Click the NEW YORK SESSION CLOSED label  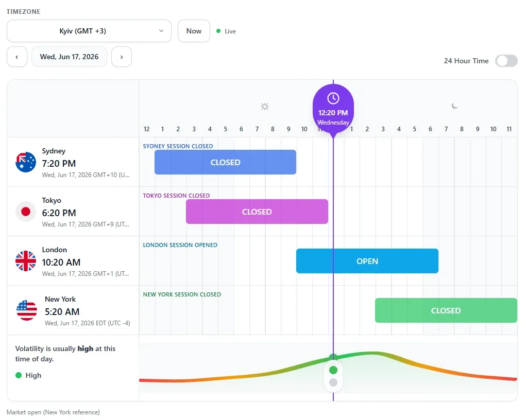182,294
